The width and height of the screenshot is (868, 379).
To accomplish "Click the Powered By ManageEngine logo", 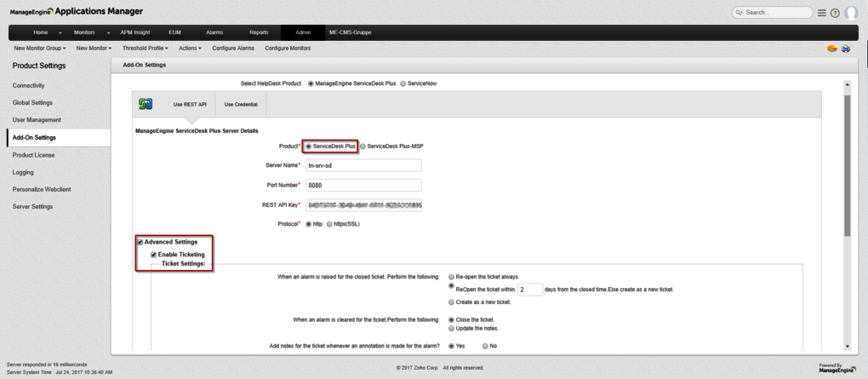I will (839, 368).
